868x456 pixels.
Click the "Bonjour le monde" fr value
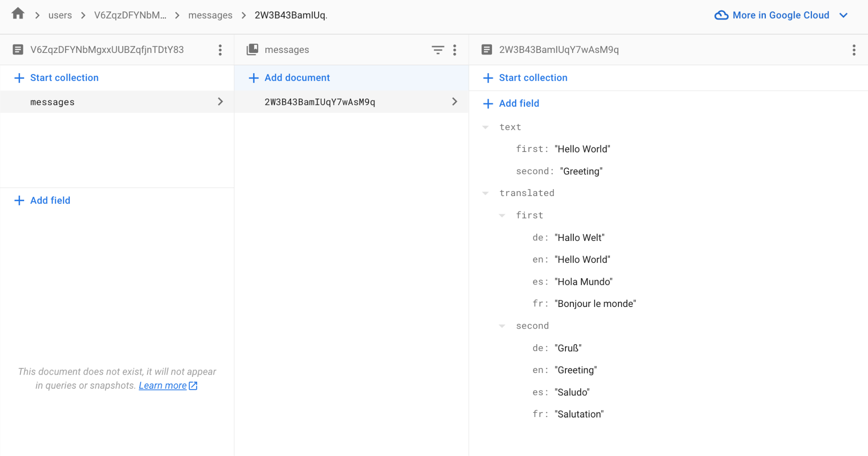click(x=595, y=304)
